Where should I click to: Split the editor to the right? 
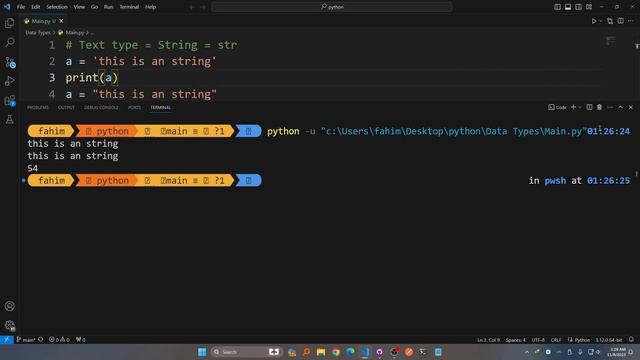620,21
